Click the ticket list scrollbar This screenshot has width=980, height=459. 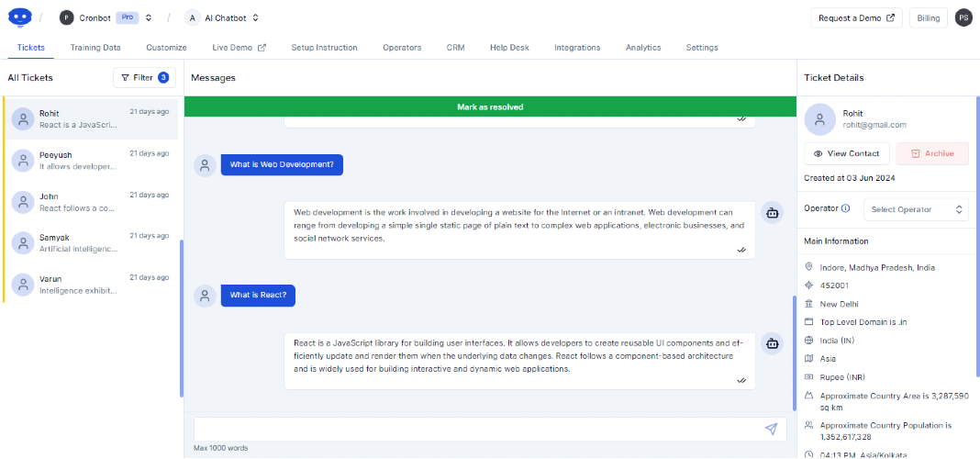pos(182,319)
